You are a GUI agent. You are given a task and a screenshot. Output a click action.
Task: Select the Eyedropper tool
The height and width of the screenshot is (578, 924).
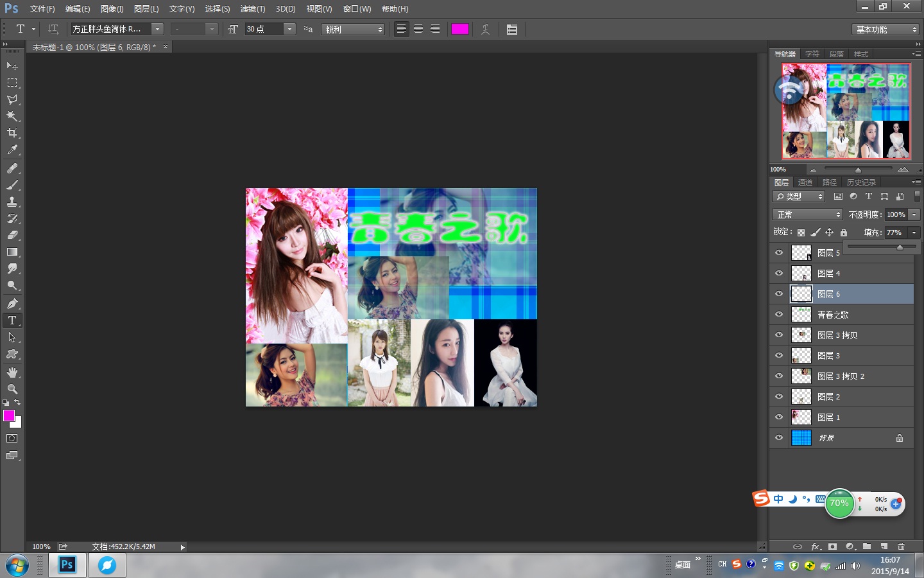(x=12, y=150)
